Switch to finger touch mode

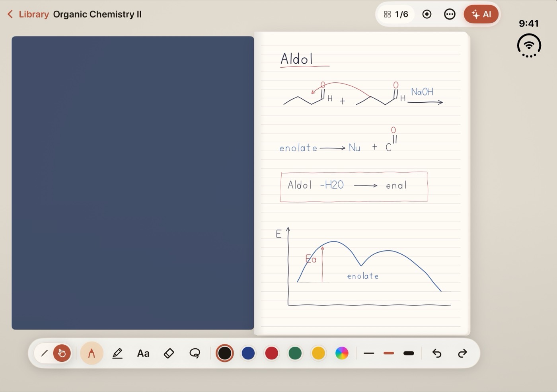click(62, 353)
